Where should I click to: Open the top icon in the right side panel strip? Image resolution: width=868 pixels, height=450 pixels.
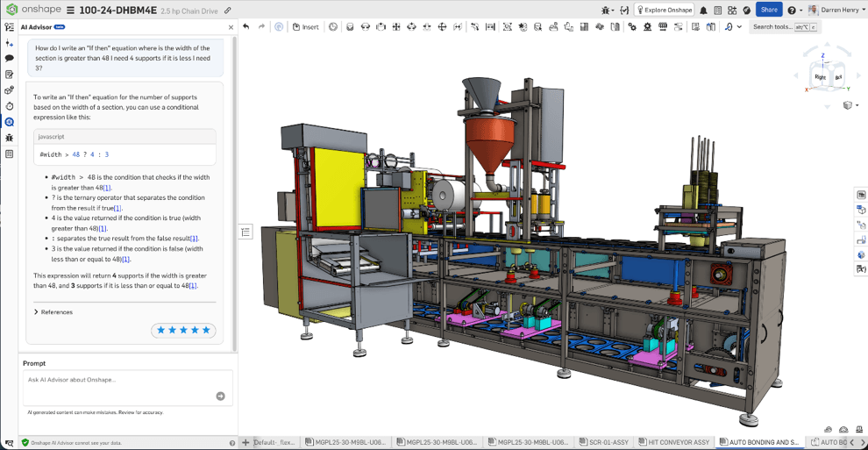(861, 195)
